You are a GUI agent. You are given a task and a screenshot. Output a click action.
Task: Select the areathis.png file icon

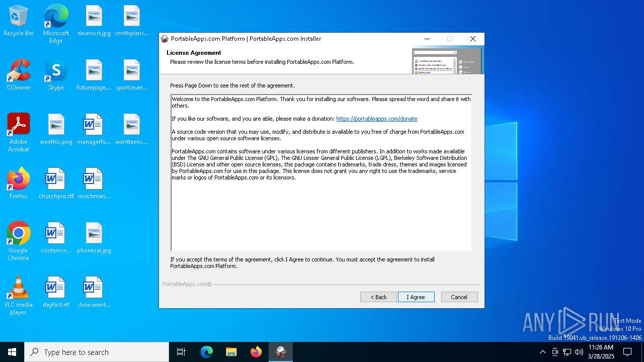click(x=56, y=130)
